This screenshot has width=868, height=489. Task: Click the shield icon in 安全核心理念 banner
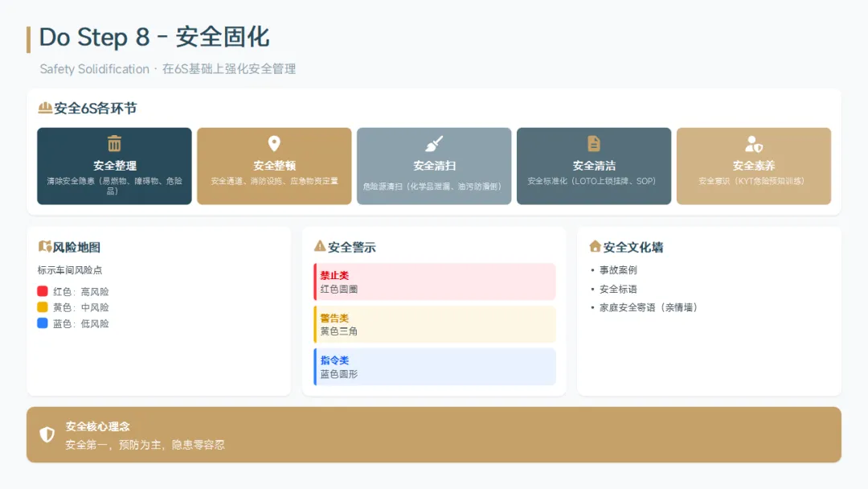click(47, 435)
